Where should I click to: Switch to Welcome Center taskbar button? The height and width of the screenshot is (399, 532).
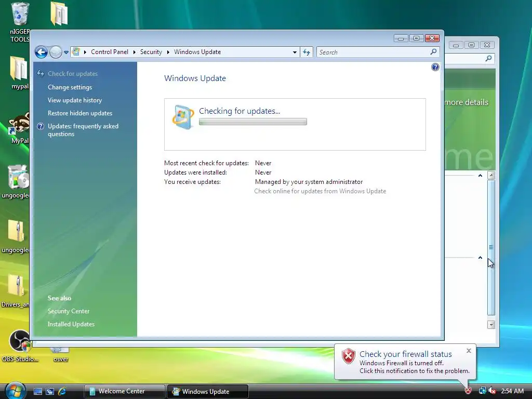(125, 391)
